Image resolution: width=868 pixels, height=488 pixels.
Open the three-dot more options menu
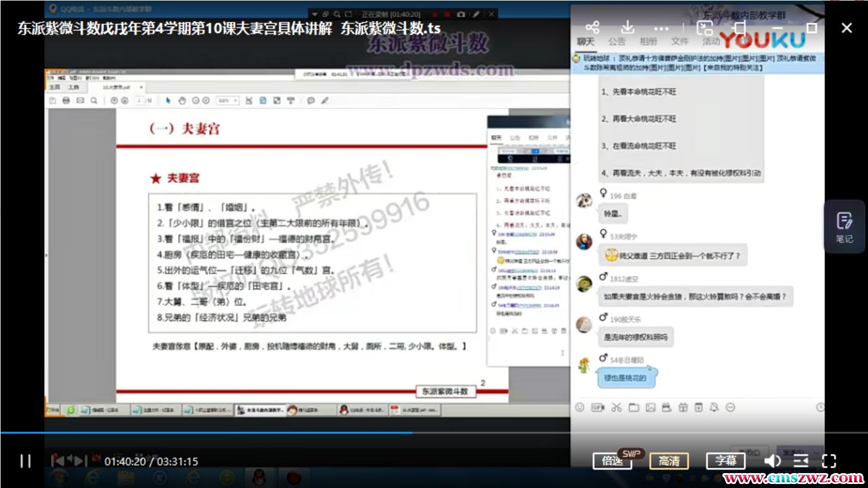tap(661, 28)
